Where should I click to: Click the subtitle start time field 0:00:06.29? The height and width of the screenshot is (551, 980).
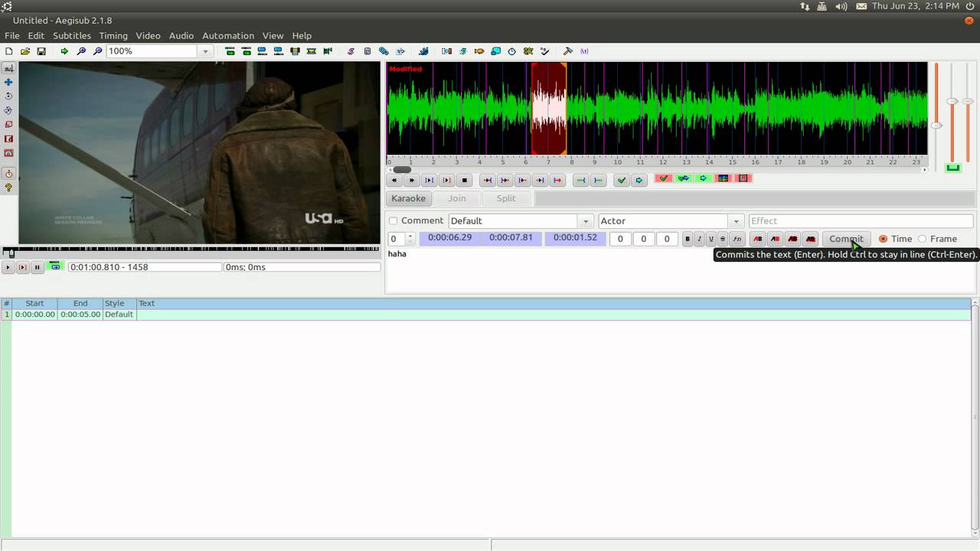click(450, 238)
